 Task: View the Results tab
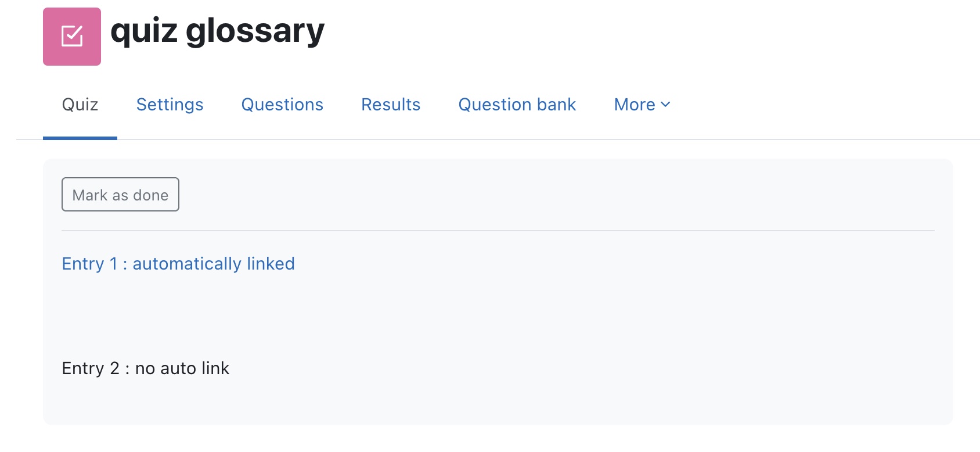pyautogui.click(x=391, y=105)
